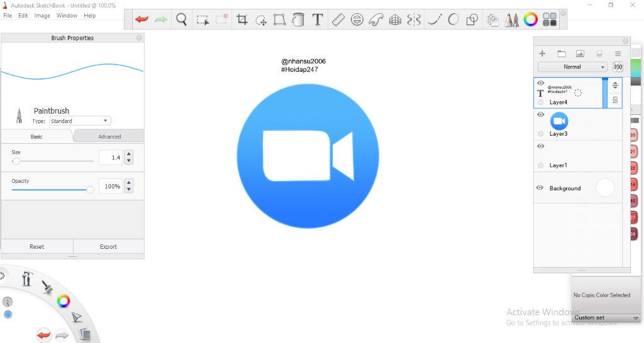Enable the Ellipse guide tool

tap(357, 19)
